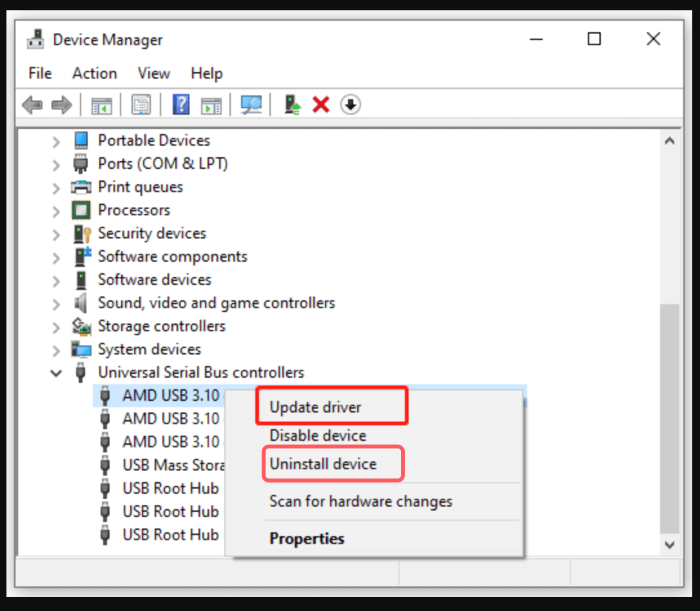Select Disable device in the context menu
The height and width of the screenshot is (611, 700).
point(316,435)
